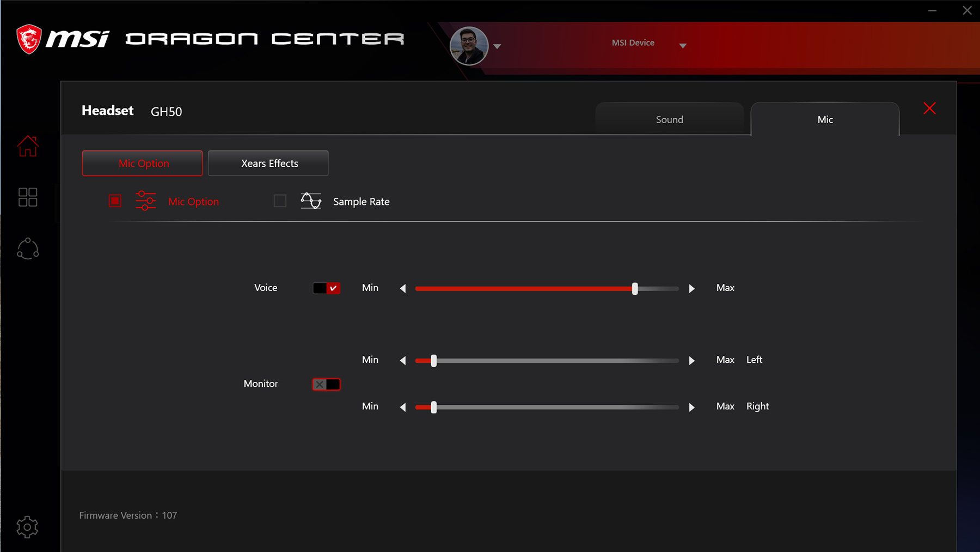The height and width of the screenshot is (552, 980).
Task: Disable the Voice toggle switch
Action: click(x=327, y=288)
